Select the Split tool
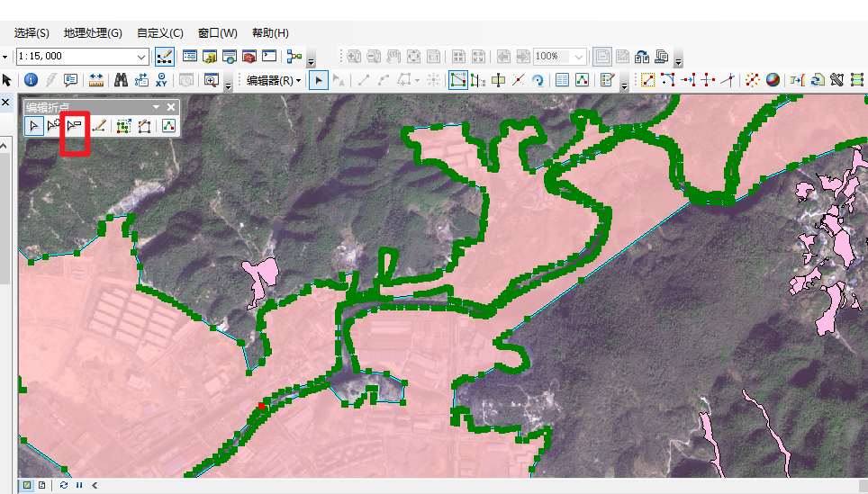This screenshot has width=868, height=494. tap(518, 80)
